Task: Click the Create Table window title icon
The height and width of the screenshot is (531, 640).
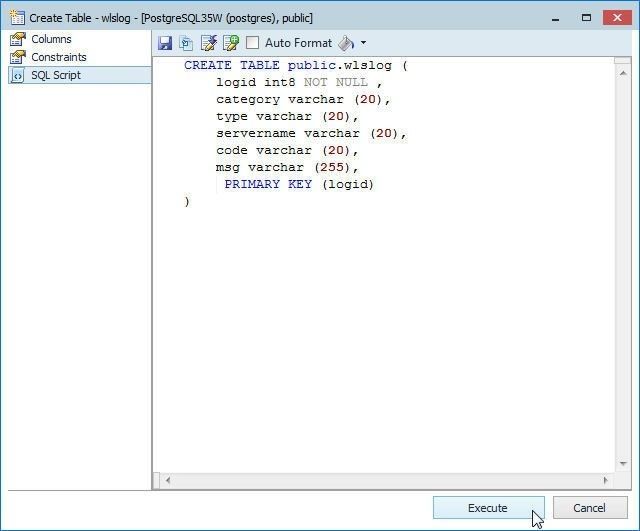Action: [x=17, y=18]
